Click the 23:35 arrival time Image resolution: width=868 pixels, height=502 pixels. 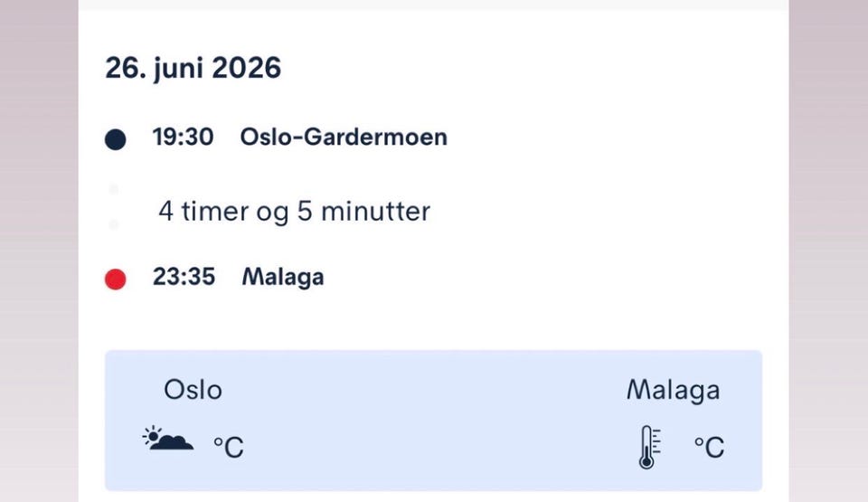click(x=184, y=277)
